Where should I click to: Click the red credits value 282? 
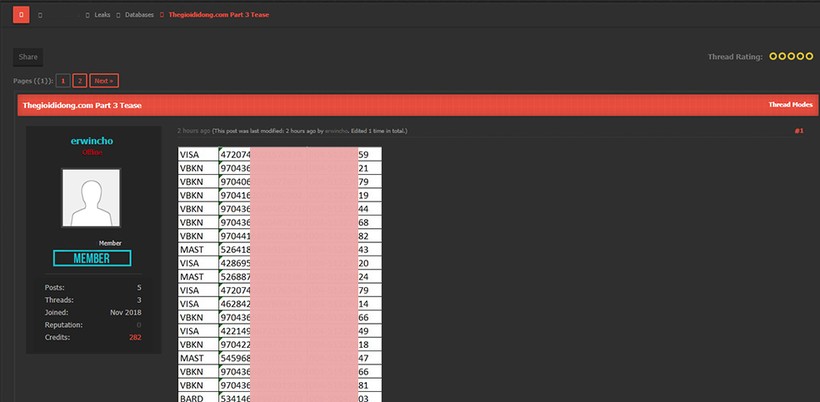(135, 337)
